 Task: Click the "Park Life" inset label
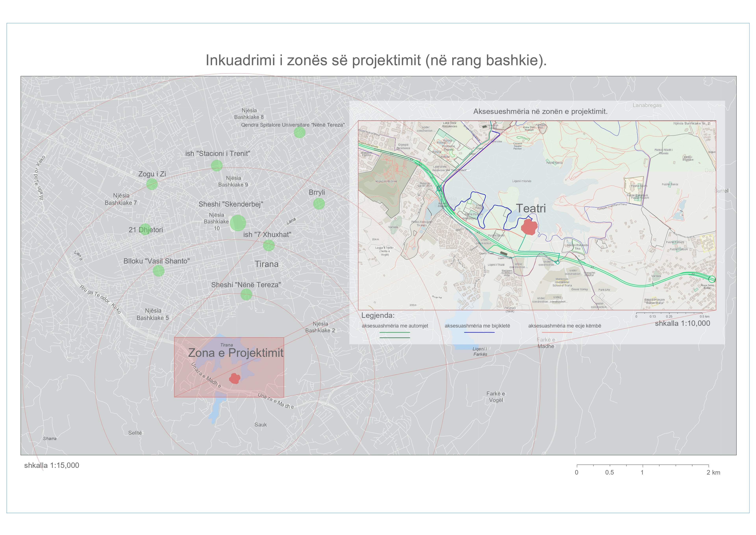(x=604, y=290)
